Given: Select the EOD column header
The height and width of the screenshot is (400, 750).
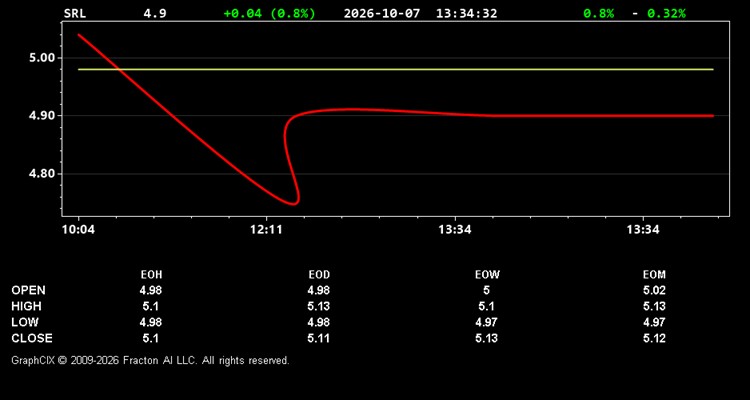Looking at the screenshot, I should coord(319,275).
